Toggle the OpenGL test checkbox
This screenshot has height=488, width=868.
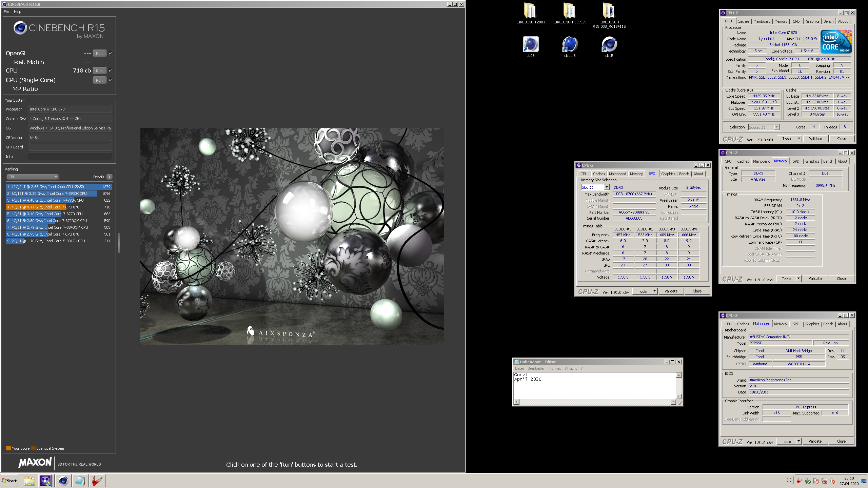[x=111, y=53]
